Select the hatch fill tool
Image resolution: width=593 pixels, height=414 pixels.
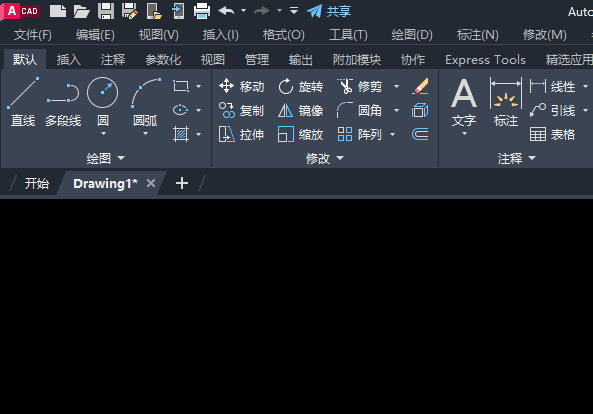(181, 134)
